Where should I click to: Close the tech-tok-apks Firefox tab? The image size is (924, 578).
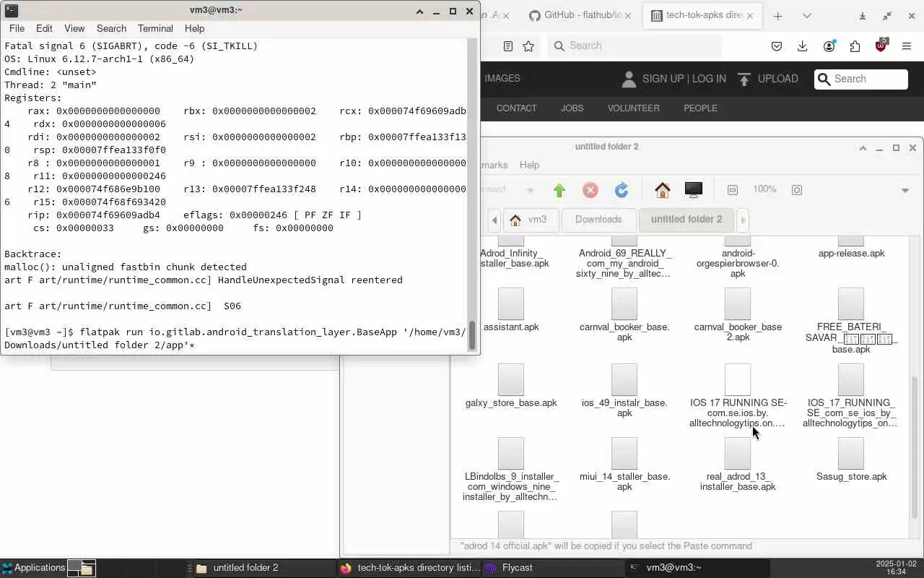[750, 15]
